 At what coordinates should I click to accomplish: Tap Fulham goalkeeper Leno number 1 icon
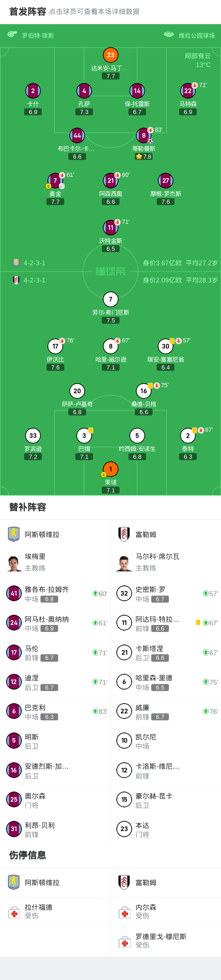point(110,469)
